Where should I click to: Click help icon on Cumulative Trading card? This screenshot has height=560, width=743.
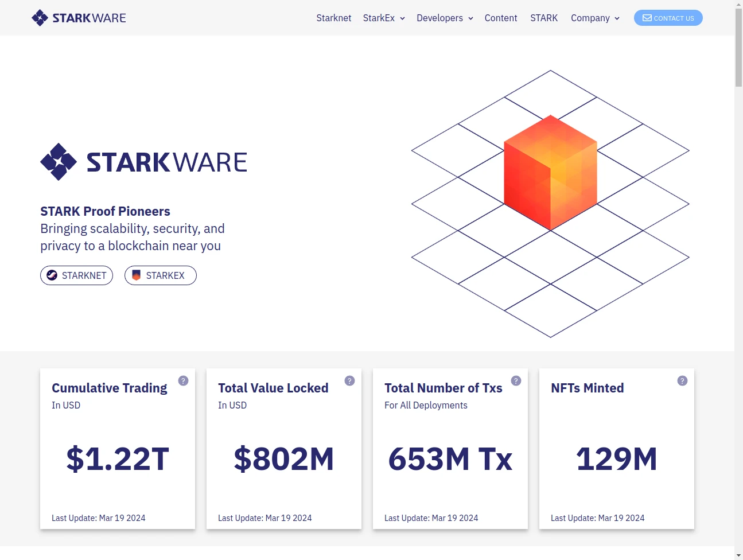183,380
